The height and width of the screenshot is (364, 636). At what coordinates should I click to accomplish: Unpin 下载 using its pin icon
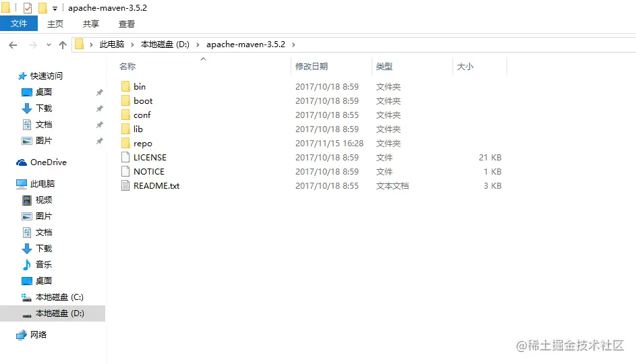click(99, 109)
